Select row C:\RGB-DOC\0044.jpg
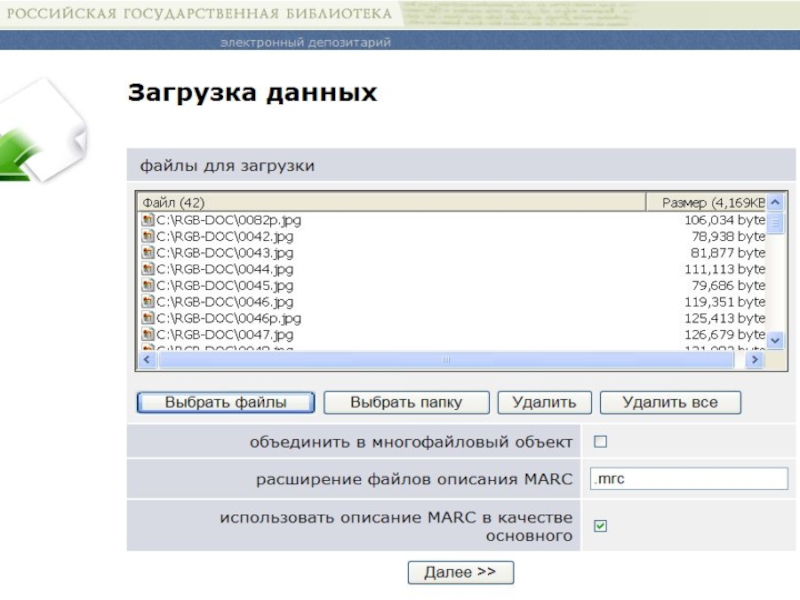 (x=452, y=269)
